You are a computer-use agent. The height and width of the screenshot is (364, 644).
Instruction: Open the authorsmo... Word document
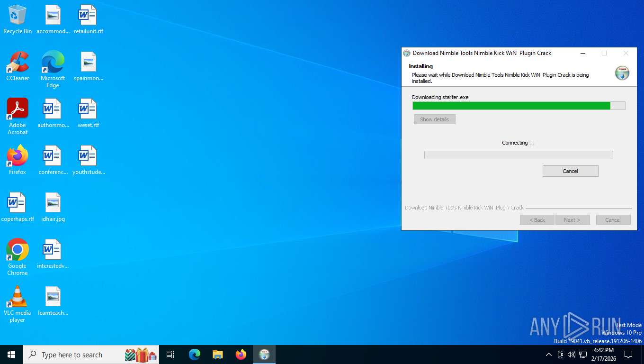click(x=53, y=114)
